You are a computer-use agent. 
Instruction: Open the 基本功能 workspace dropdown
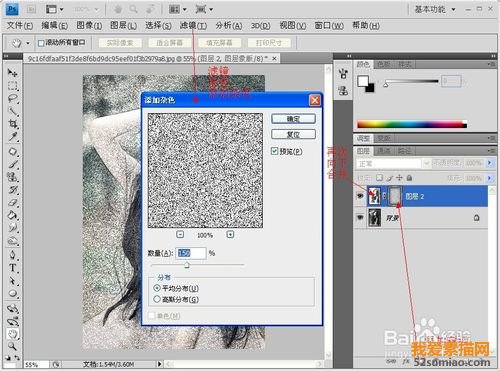coord(435,9)
